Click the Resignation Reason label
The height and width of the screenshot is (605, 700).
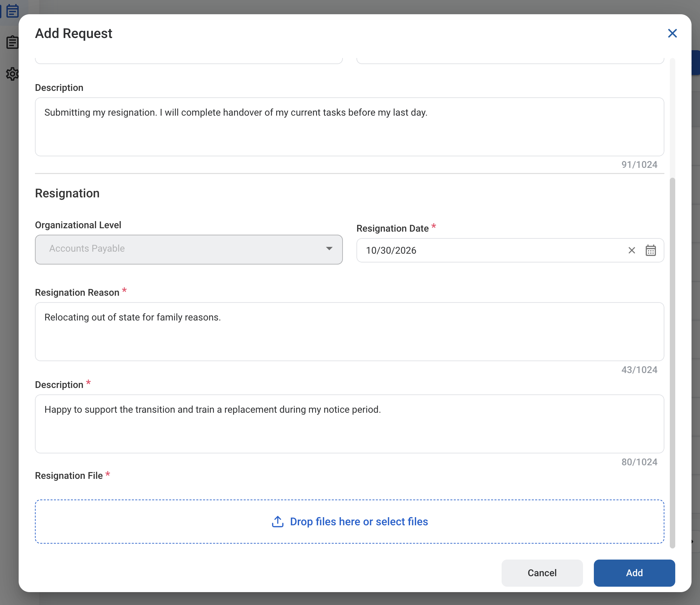point(77,292)
